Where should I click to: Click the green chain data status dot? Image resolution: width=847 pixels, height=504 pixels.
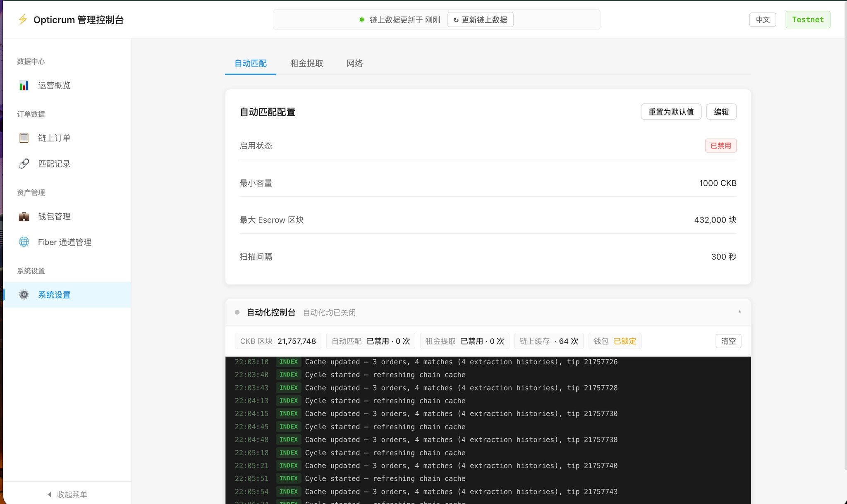[x=361, y=19]
